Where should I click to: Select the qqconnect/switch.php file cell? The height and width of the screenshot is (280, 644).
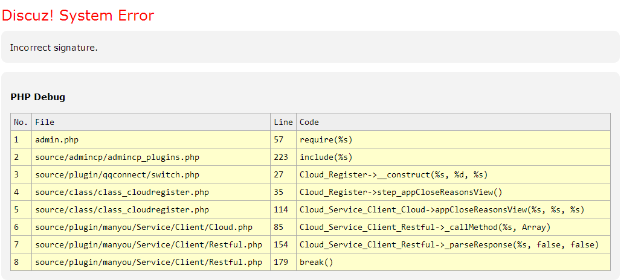point(117,174)
